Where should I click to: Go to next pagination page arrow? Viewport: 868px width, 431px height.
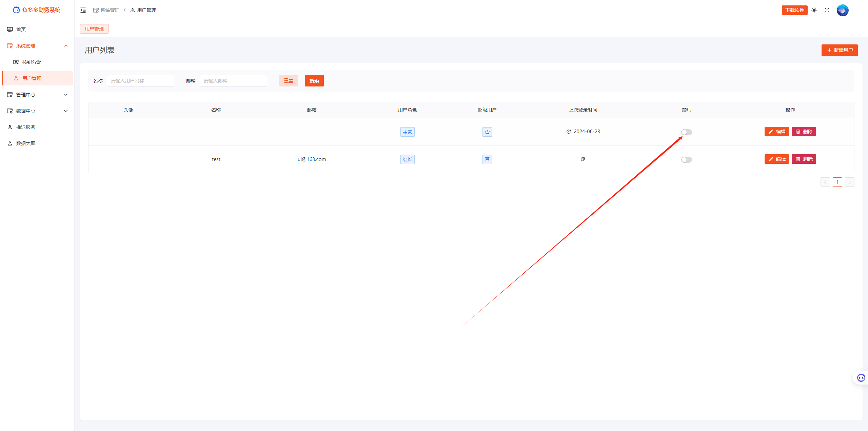click(849, 182)
